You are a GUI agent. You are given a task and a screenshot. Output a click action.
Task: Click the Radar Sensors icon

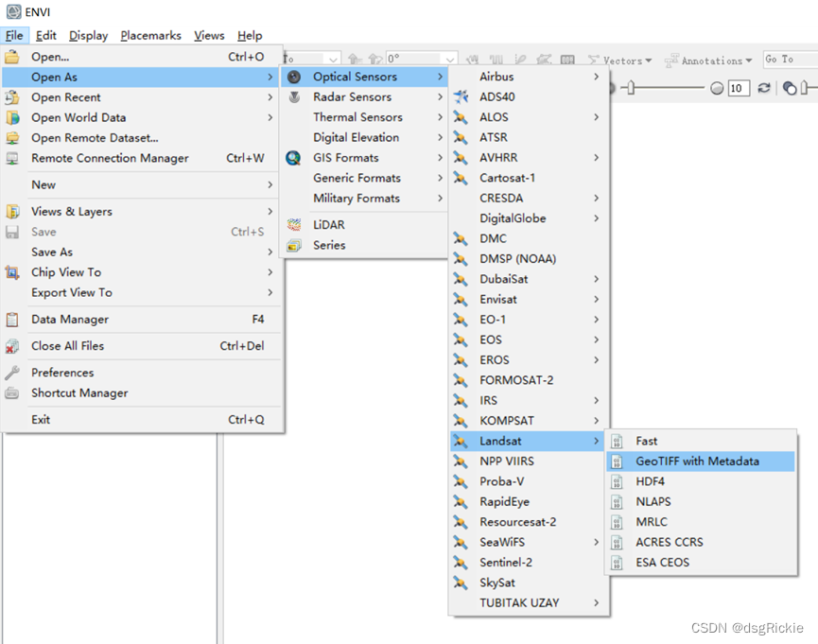[x=294, y=97]
